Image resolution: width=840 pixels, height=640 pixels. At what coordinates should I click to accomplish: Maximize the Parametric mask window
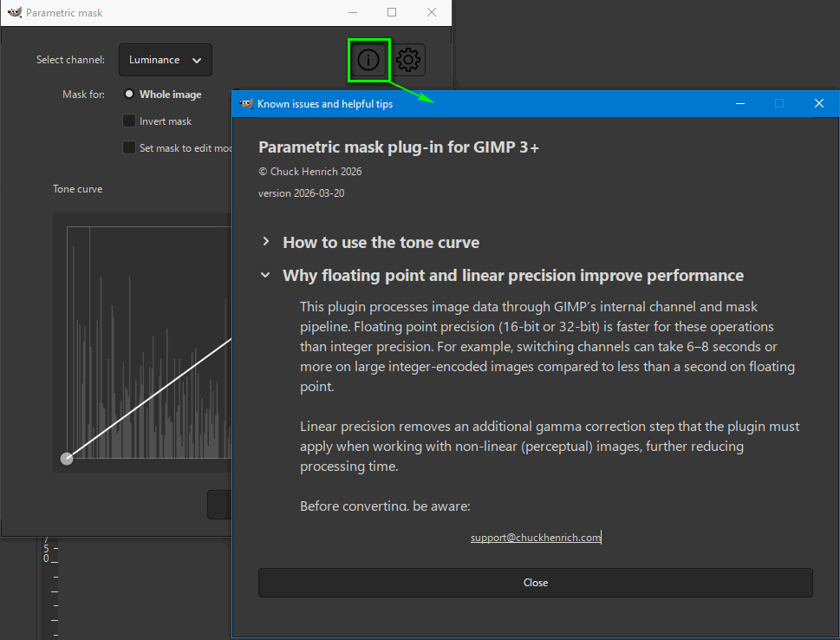tap(392, 13)
